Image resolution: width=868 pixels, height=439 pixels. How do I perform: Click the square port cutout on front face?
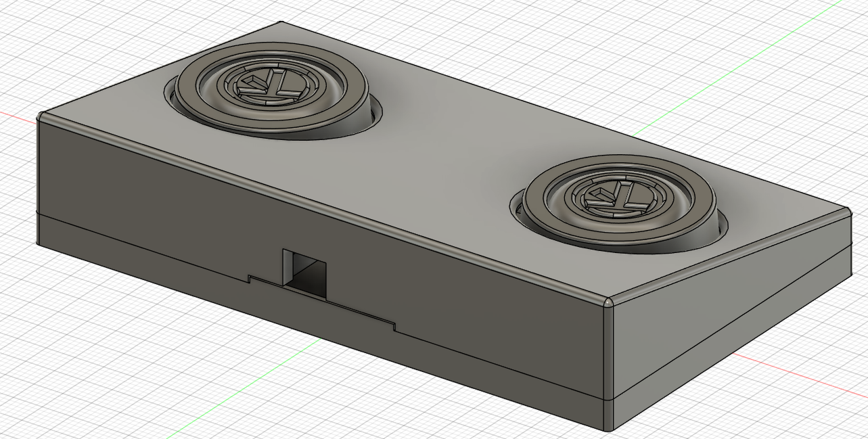pyautogui.click(x=305, y=273)
